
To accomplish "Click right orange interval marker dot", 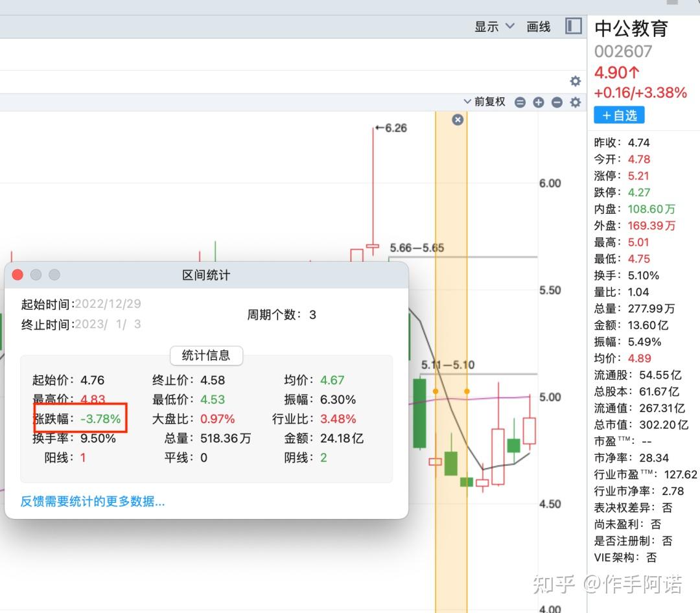I will coord(467,391).
